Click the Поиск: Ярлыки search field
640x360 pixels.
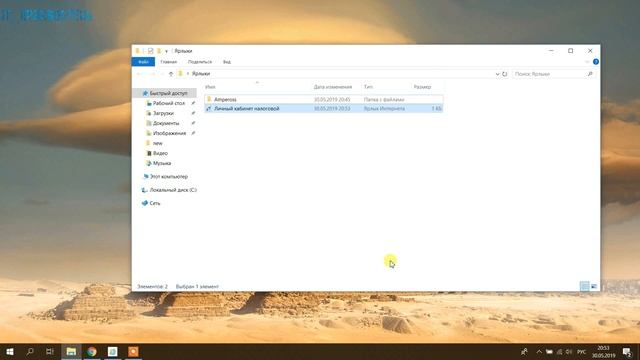coord(549,74)
